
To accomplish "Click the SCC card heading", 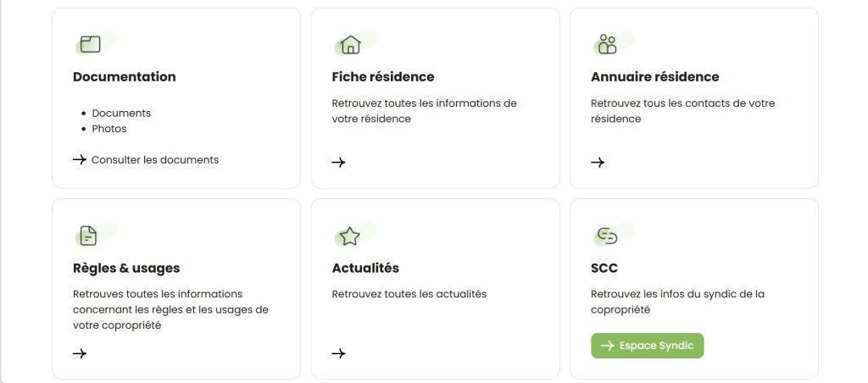I will coord(604,268).
